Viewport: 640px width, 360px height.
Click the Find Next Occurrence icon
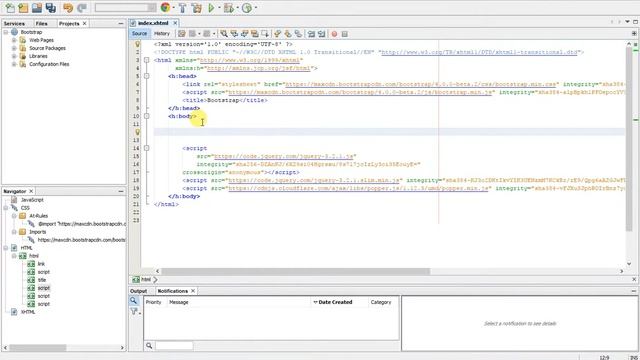click(x=244, y=34)
